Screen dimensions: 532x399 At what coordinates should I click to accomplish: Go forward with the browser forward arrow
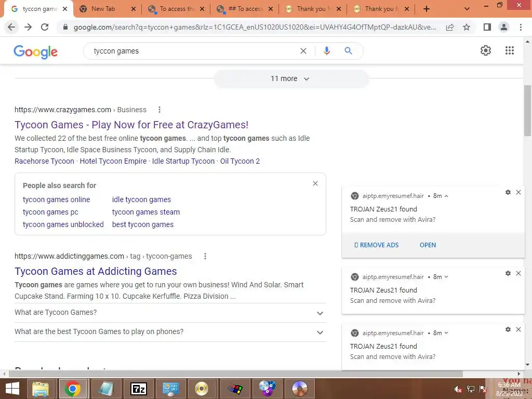[28, 27]
